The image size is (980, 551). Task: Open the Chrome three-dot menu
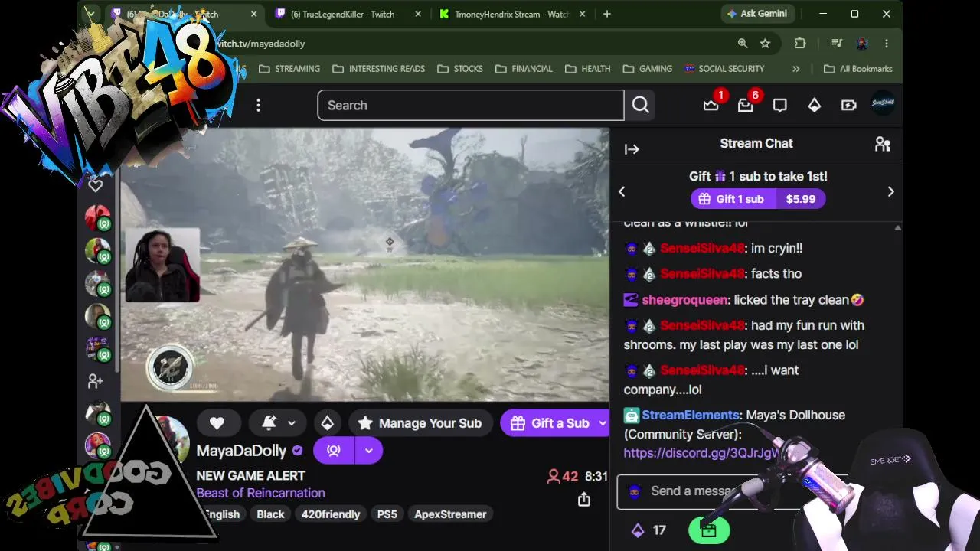click(x=887, y=44)
